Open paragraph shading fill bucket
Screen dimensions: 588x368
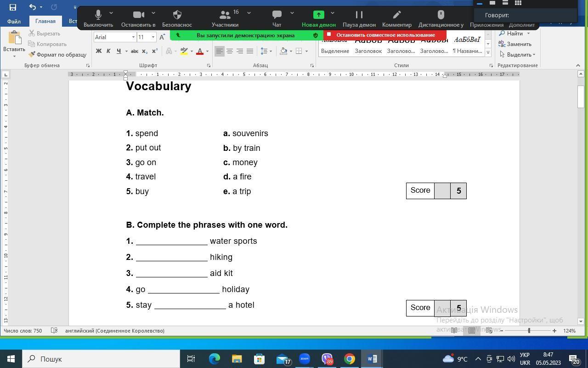coord(283,51)
